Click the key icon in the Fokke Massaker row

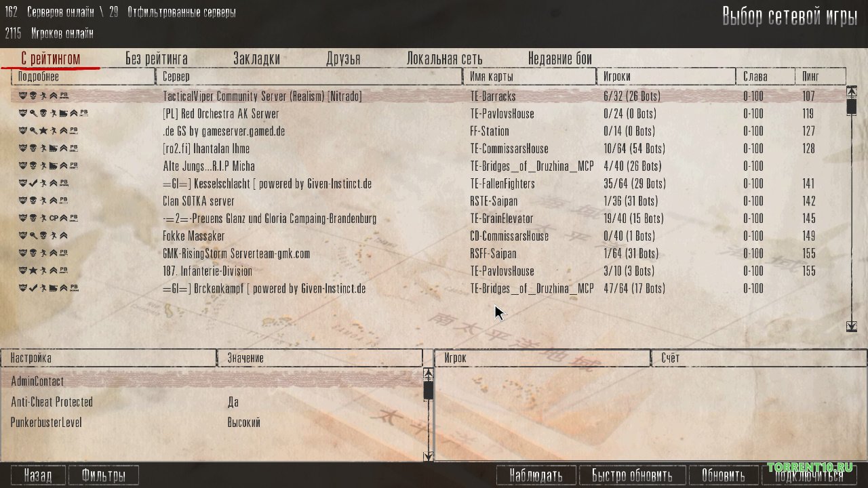click(33, 236)
